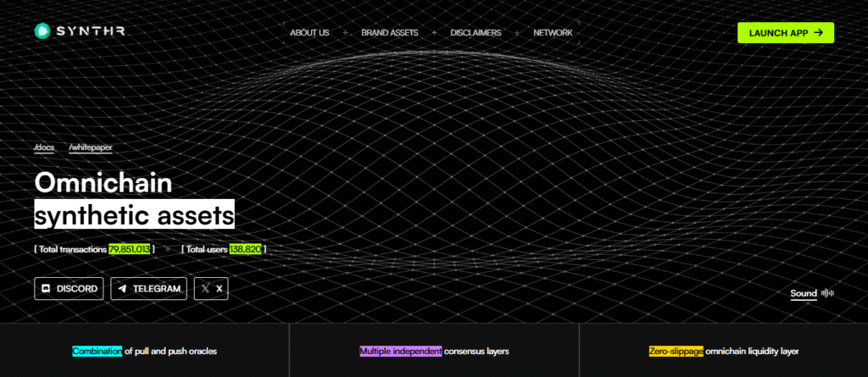Select the Multiple independent consensus layers card
Viewport: 868px width, 377px height.
pyautogui.click(x=434, y=351)
